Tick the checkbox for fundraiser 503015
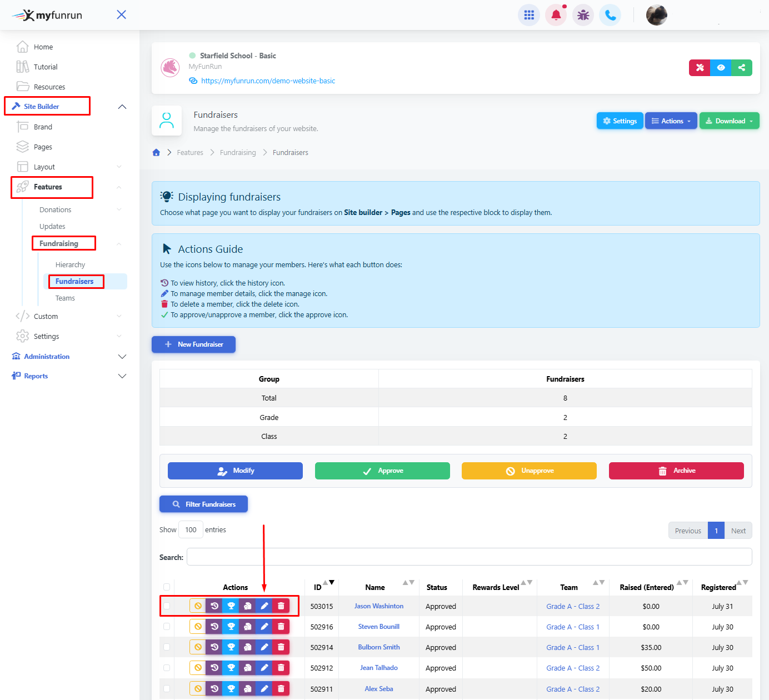Screen dimensions: 769x700 click(x=167, y=606)
